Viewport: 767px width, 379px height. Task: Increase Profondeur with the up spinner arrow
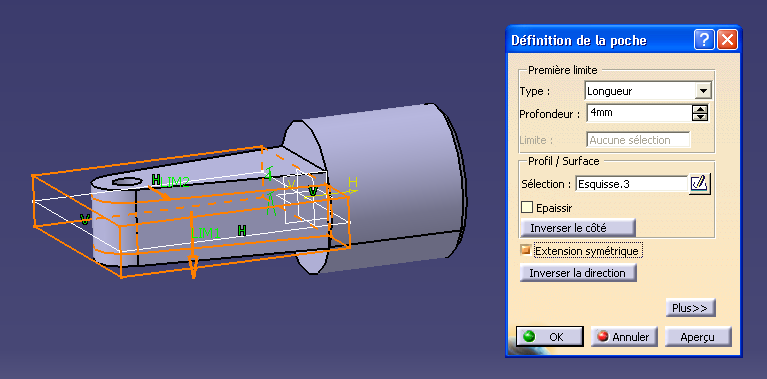700,110
